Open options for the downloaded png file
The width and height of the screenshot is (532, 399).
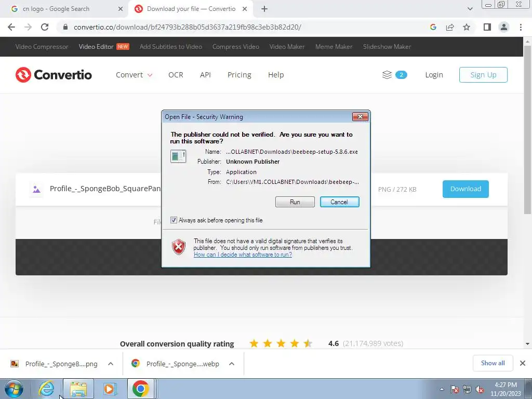tap(111, 364)
